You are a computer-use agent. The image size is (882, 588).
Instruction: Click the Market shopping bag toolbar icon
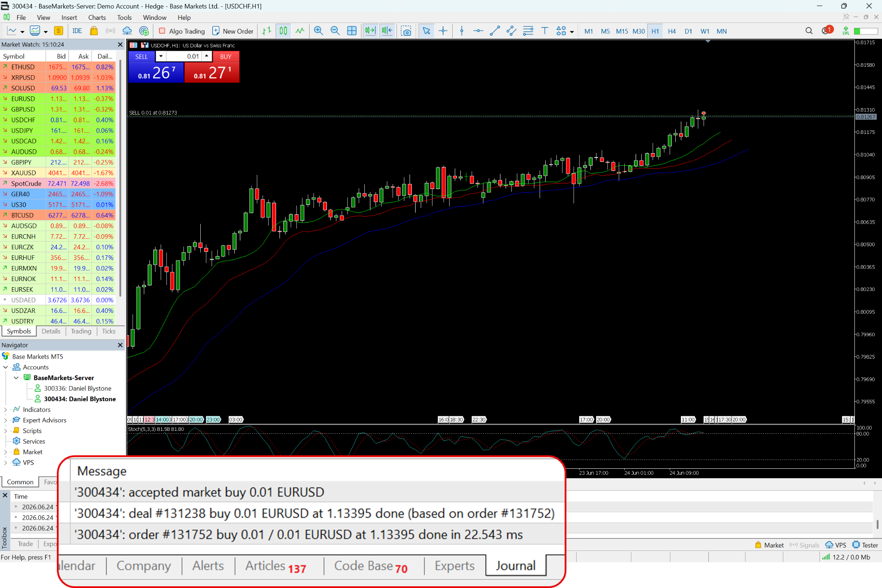tap(94, 31)
